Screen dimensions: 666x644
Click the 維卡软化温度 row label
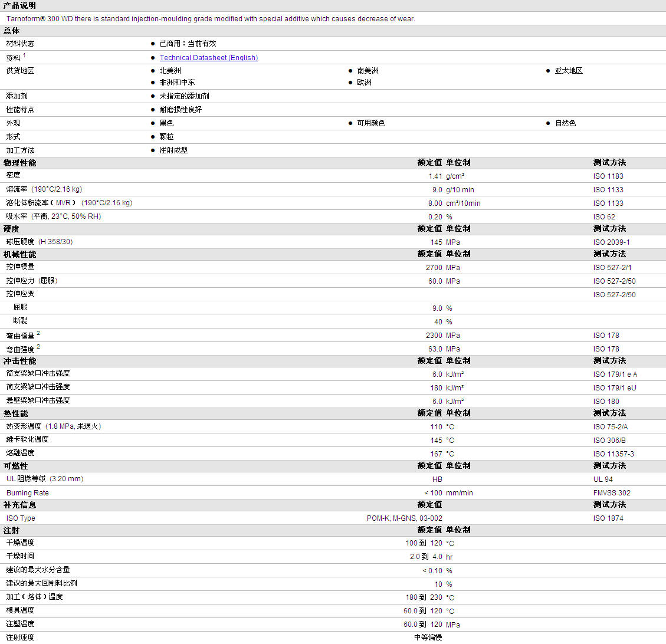27,439
